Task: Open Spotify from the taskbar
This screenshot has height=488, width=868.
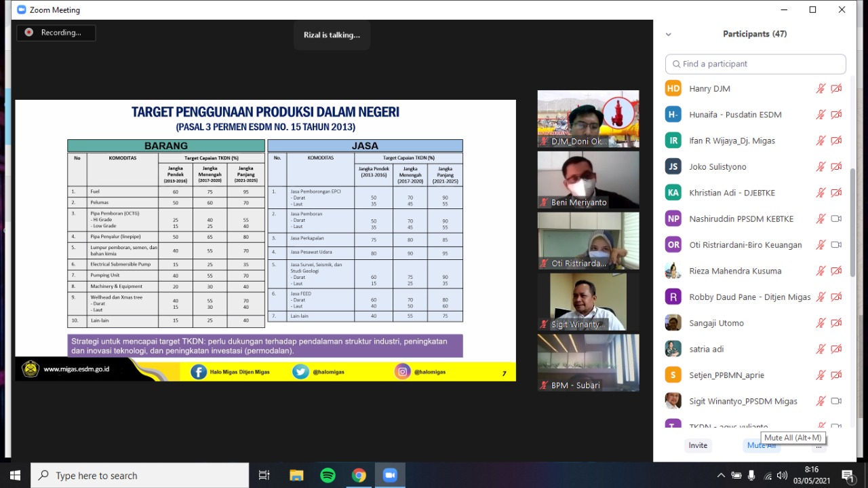Action: point(328,475)
